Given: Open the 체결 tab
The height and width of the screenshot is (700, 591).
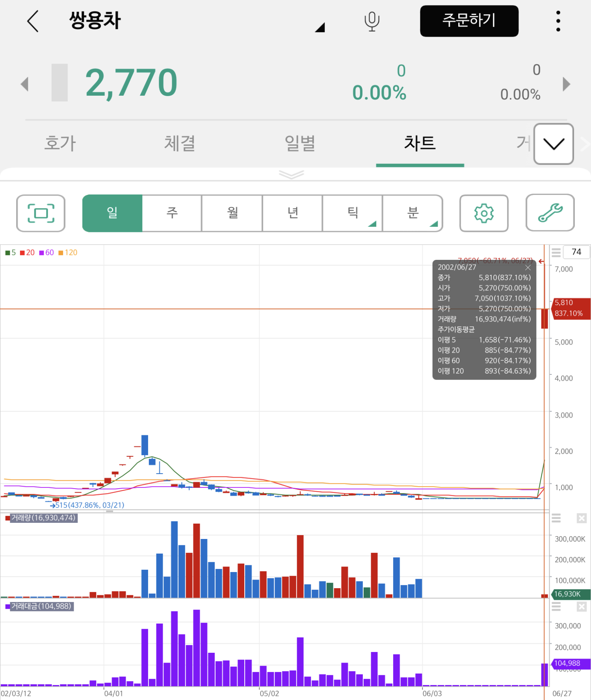Looking at the screenshot, I should 180,143.
